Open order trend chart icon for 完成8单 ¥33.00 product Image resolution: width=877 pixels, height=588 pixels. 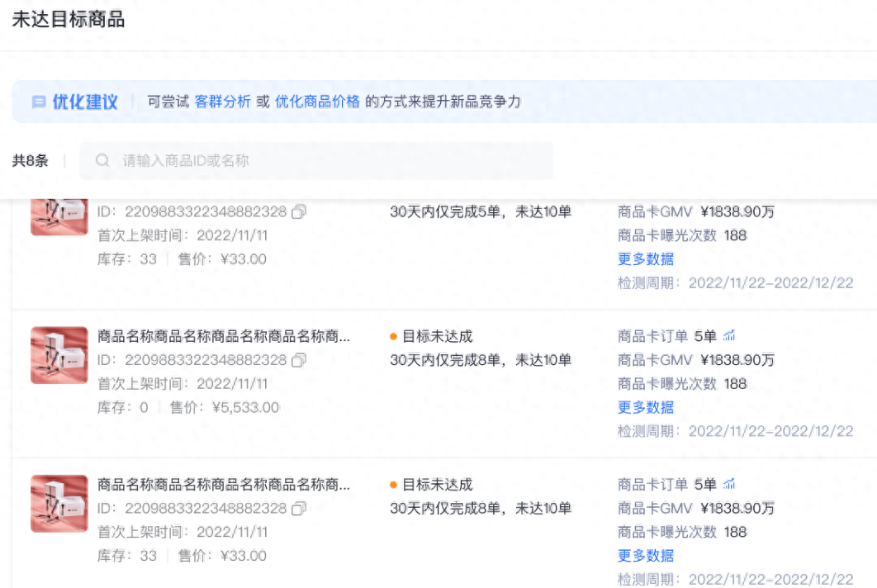[x=729, y=484]
